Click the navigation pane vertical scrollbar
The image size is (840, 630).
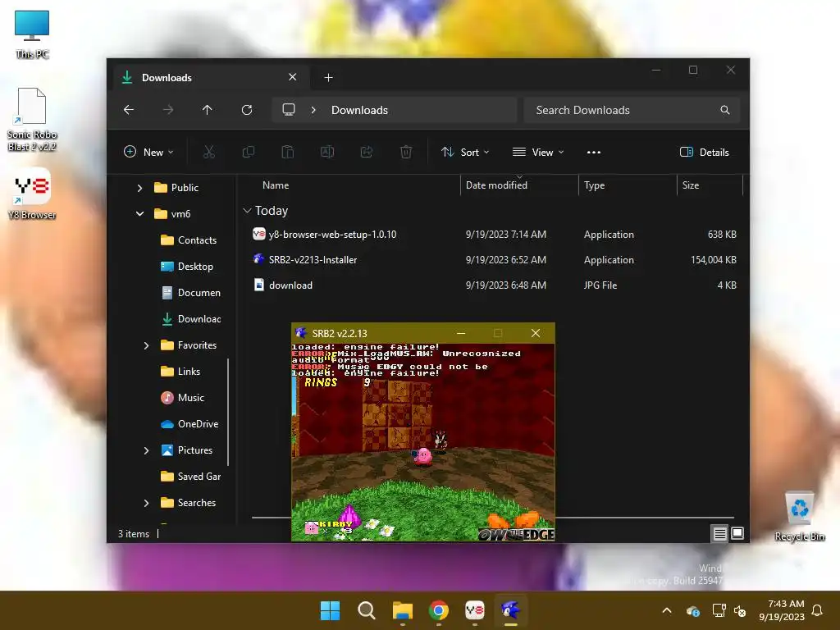[x=229, y=412]
